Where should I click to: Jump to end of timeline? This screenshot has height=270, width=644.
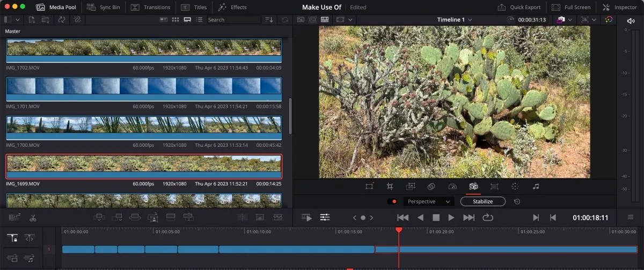(469, 217)
